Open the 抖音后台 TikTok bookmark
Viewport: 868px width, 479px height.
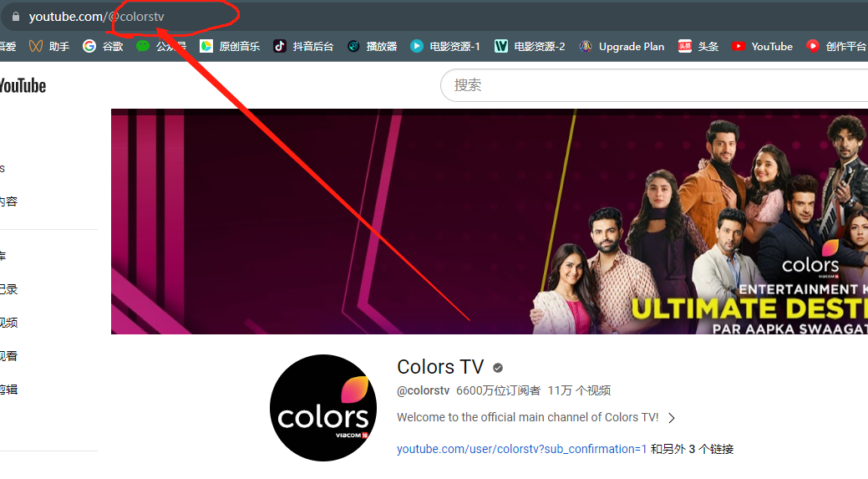(x=303, y=47)
